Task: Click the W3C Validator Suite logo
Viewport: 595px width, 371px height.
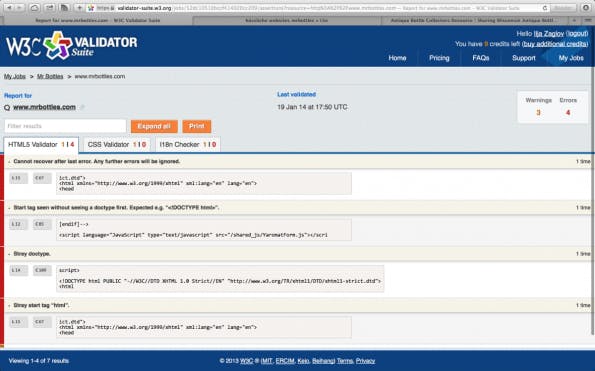Action: point(71,45)
